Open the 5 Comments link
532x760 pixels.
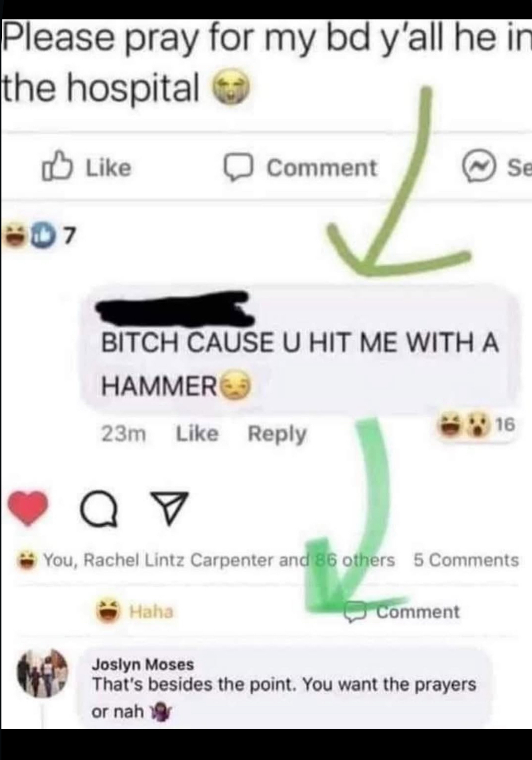(x=466, y=560)
